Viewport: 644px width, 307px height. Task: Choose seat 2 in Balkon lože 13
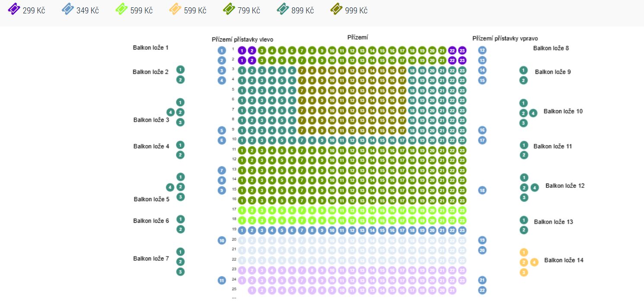524,230
